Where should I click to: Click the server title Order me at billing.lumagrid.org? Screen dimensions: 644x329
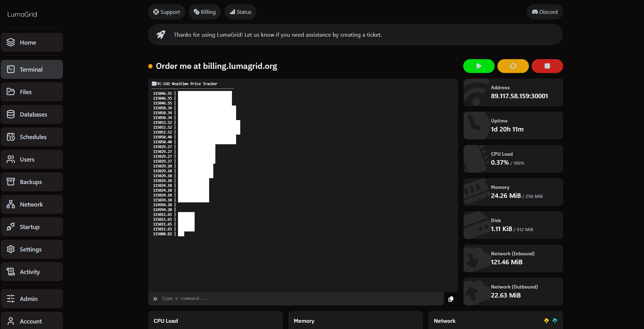[216, 66]
